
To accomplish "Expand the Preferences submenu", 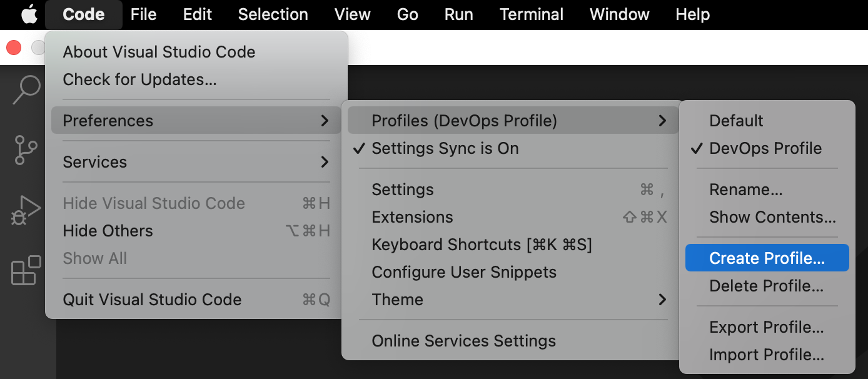I will (x=108, y=120).
